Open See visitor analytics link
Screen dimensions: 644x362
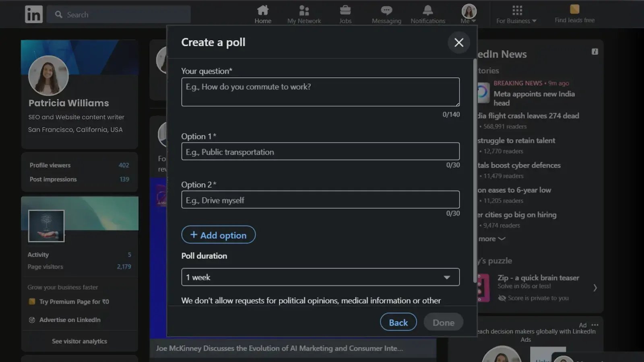point(79,341)
